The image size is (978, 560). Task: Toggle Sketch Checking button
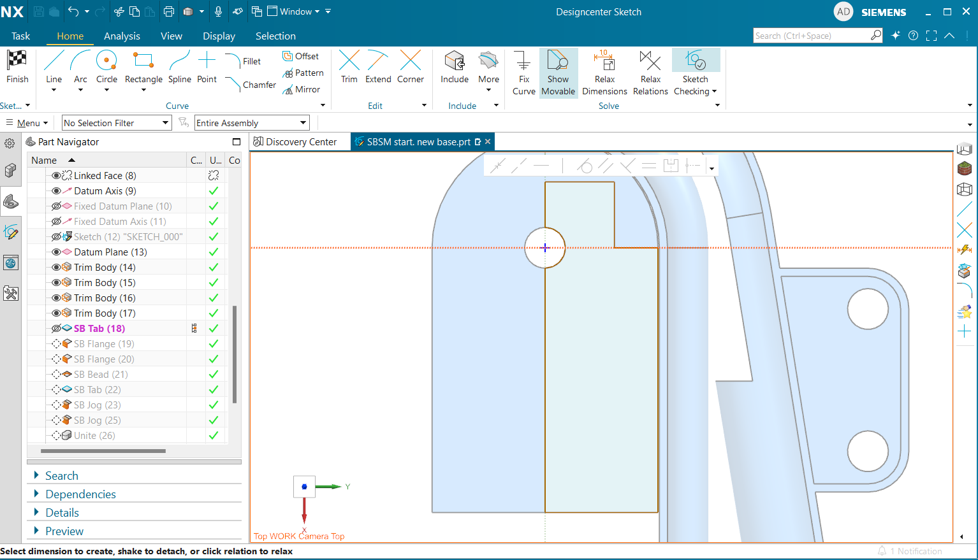click(x=696, y=61)
